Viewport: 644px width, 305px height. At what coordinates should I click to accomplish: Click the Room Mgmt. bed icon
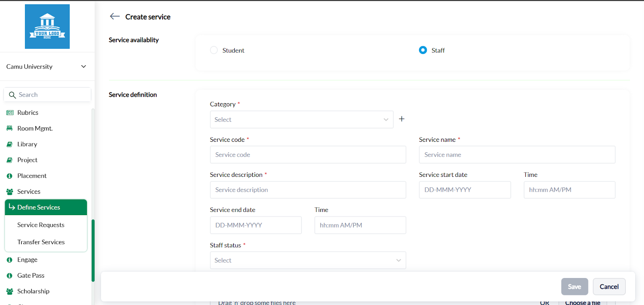pyautogui.click(x=10, y=129)
